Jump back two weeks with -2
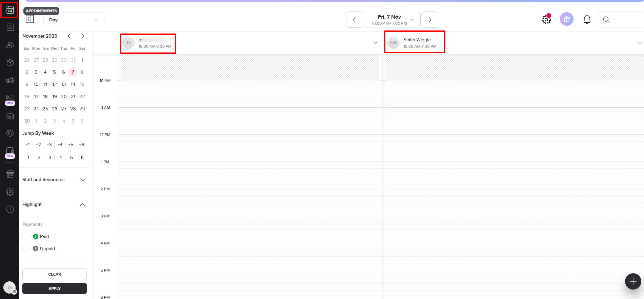The height and width of the screenshot is (299, 644). tap(38, 157)
